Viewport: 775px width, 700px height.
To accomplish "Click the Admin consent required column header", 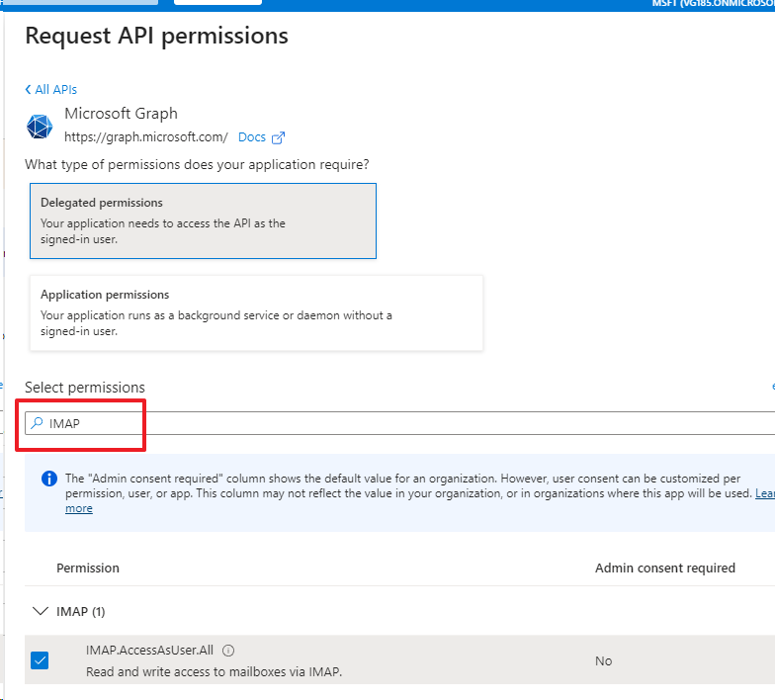I will 664,568.
